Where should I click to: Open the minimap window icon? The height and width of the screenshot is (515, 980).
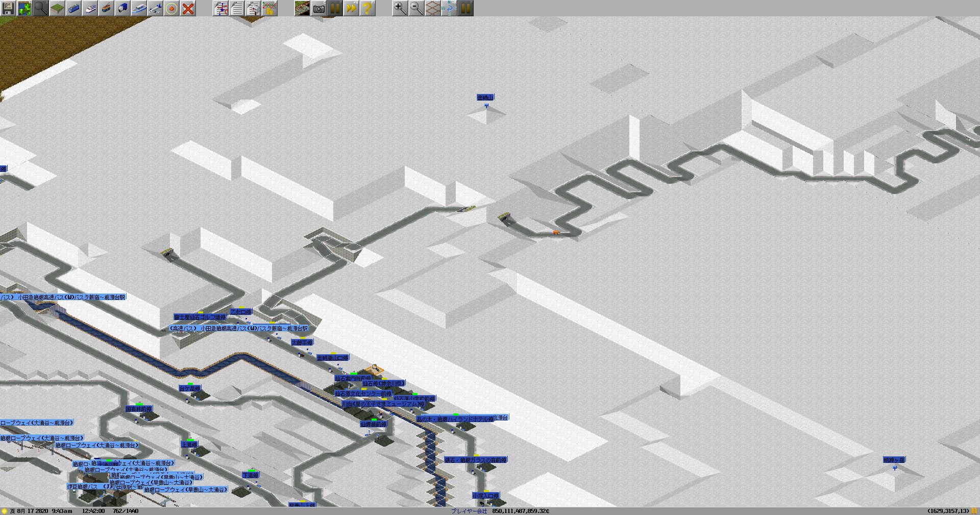click(x=24, y=8)
